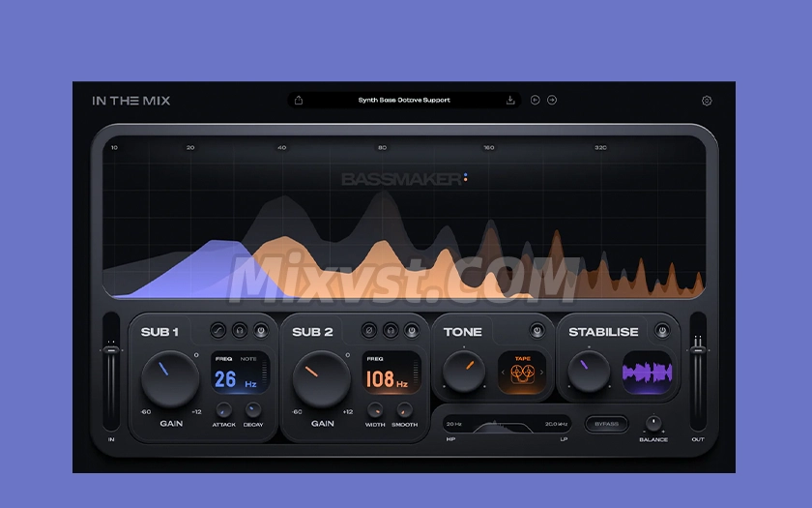Click SUB 2 phase invert icon

pos(369,330)
